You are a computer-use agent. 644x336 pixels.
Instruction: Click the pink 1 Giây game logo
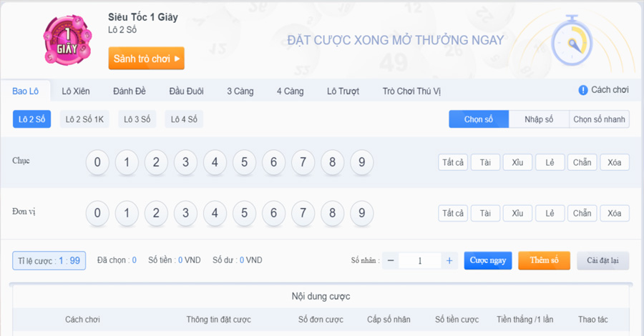67,40
